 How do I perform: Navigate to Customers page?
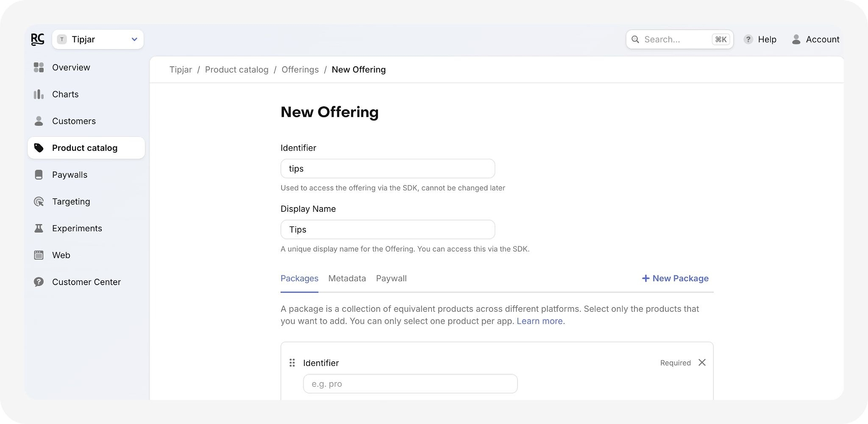point(86,121)
